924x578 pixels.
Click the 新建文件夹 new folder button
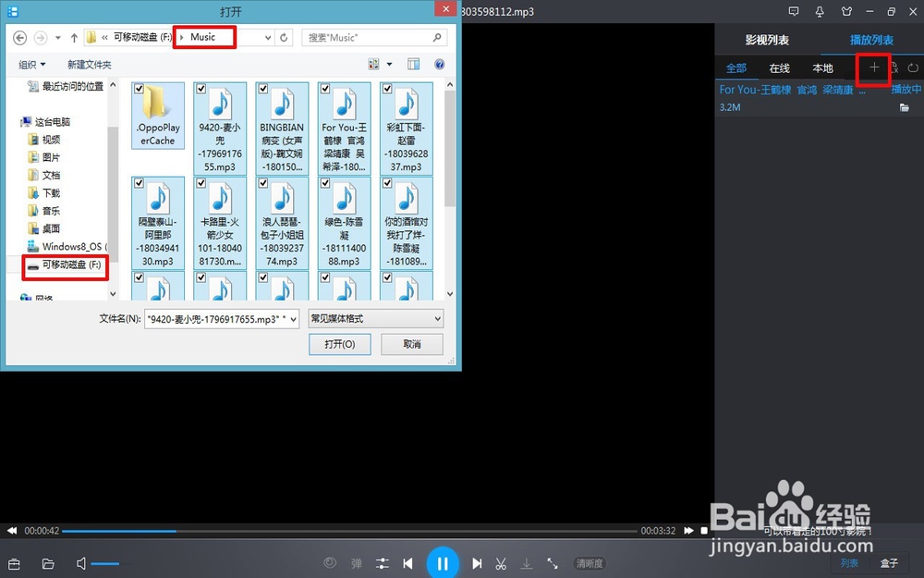[89, 65]
